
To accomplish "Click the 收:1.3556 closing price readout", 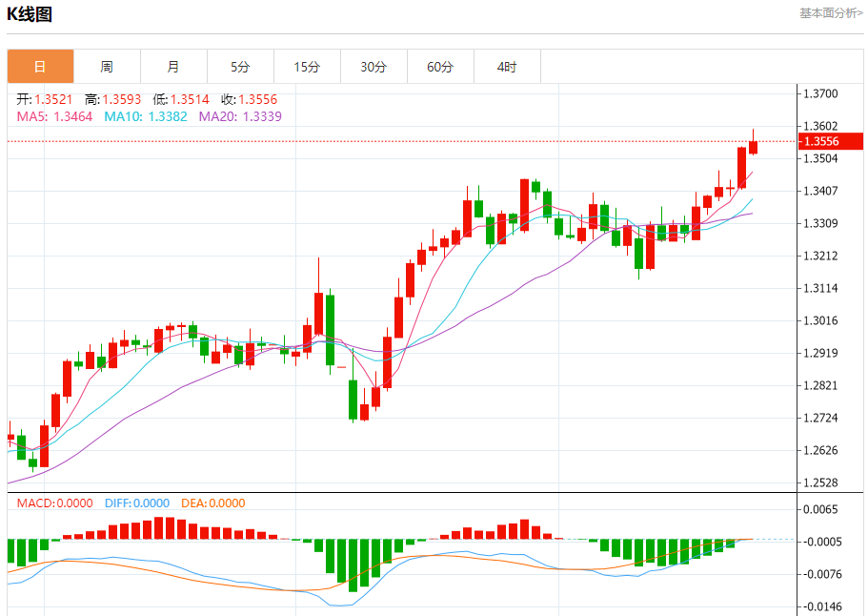I will coord(249,100).
